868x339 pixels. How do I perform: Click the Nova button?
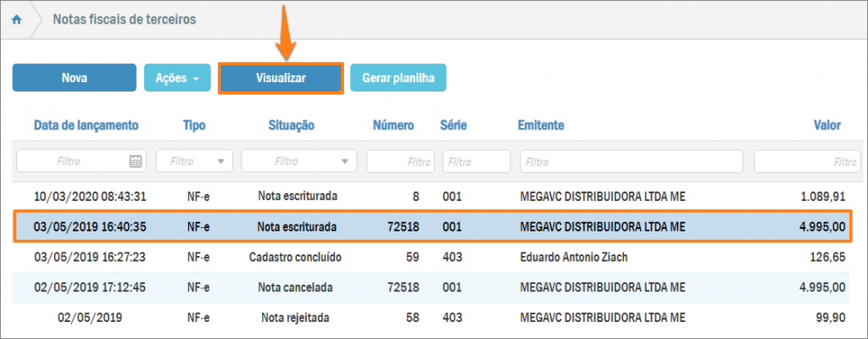pos(74,77)
